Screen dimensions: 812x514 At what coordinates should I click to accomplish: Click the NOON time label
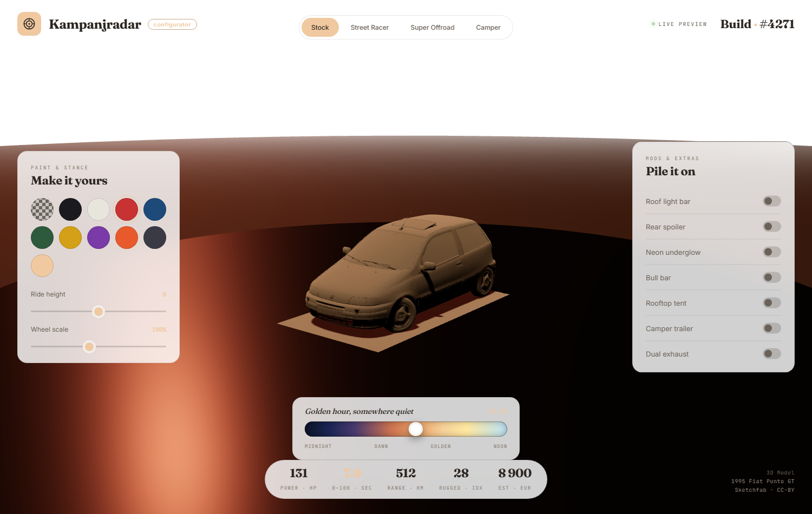[500, 446]
